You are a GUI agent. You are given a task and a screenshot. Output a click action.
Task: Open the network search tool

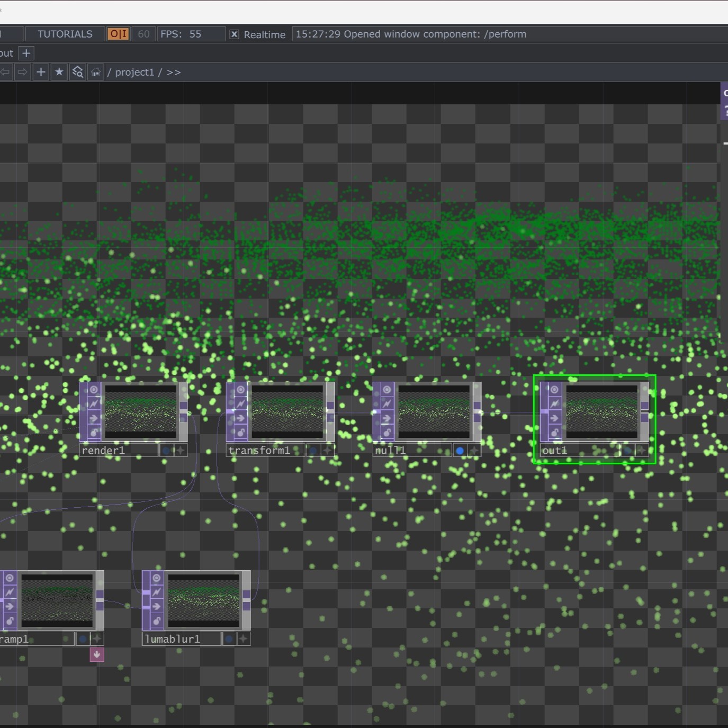[x=78, y=71]
